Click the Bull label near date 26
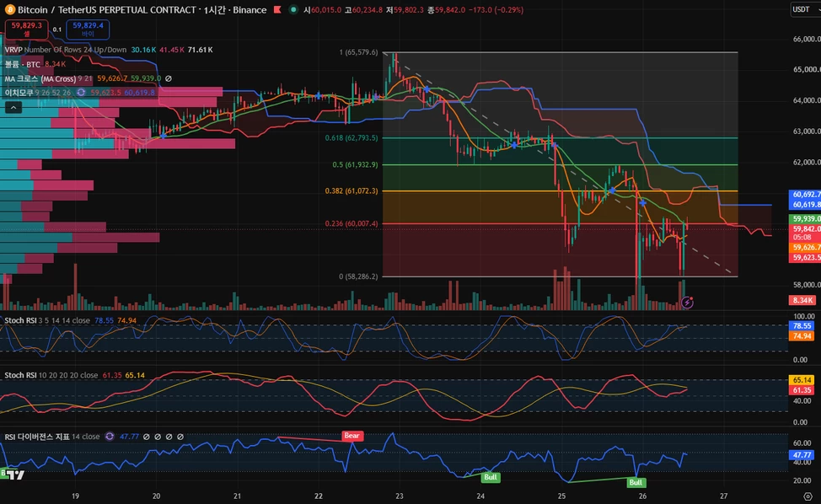The height and width of the screenshot is (504, 821). click(636, 483)
